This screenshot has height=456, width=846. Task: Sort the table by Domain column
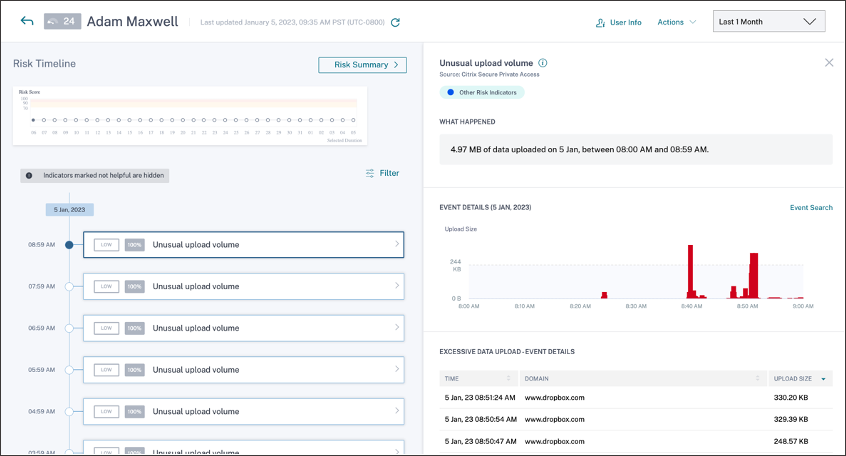click(758, 379)
